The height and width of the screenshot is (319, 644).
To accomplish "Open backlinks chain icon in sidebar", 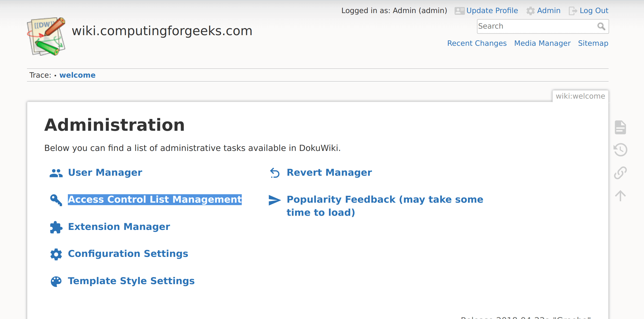I will point(620,173).
